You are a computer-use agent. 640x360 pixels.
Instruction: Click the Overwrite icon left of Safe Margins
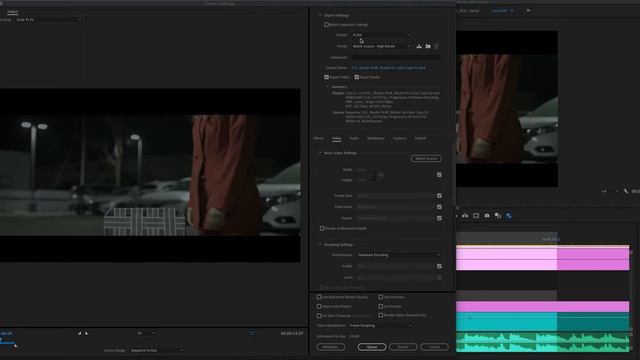pyautogui.click(x=465, y=216)
